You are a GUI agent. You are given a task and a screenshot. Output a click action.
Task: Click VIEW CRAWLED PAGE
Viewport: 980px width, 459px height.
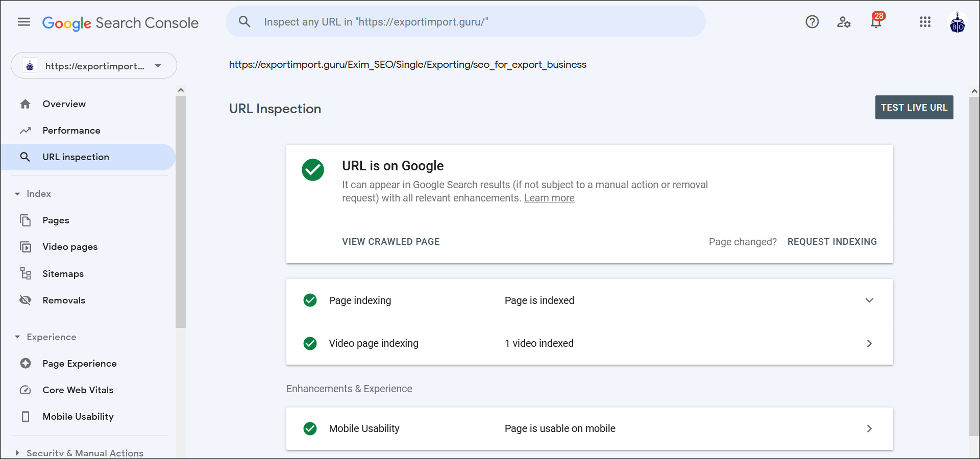pos(391,242)
